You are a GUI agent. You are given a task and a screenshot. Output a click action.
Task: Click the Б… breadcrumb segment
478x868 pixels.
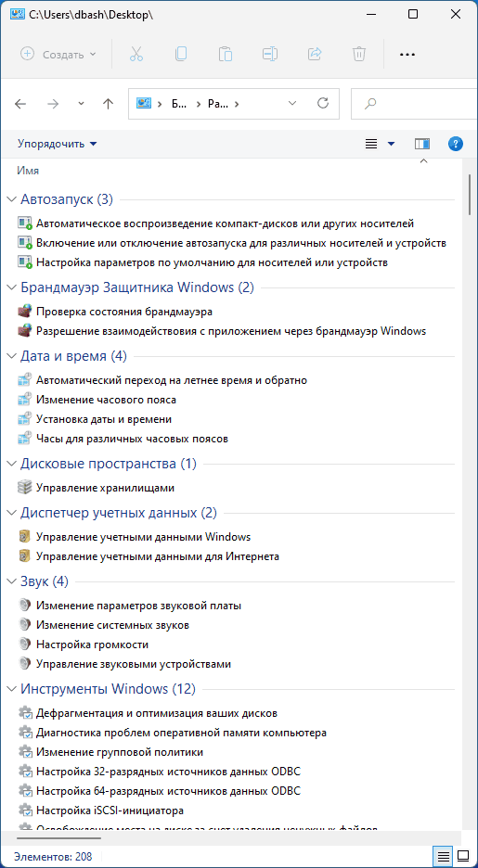(x=179, y=104)
